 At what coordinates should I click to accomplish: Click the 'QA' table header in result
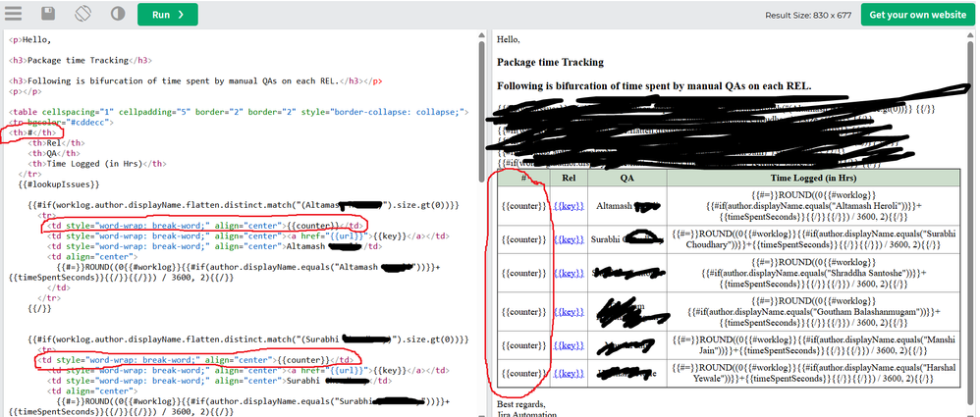coord(626,178)
